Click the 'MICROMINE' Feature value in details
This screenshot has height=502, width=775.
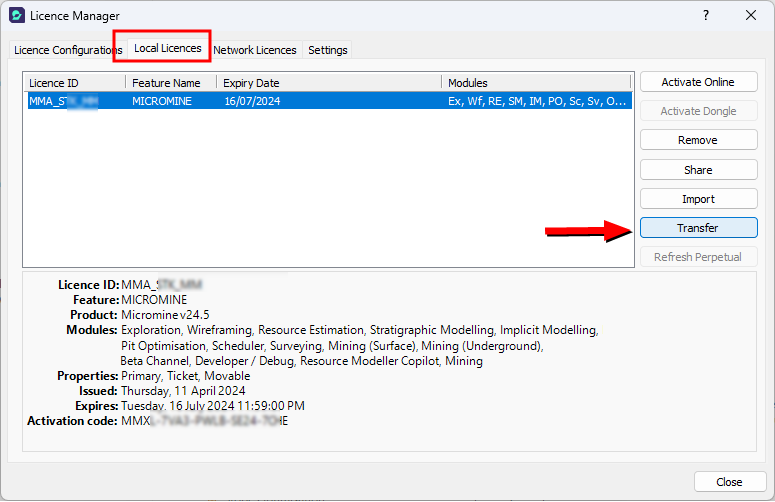tap(154, 300)
